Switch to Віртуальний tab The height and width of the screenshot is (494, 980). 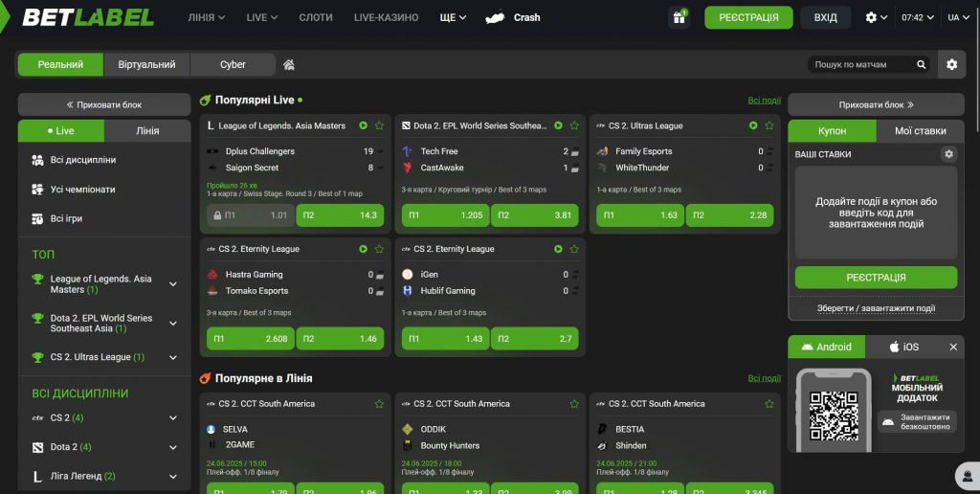pos(146,64)
